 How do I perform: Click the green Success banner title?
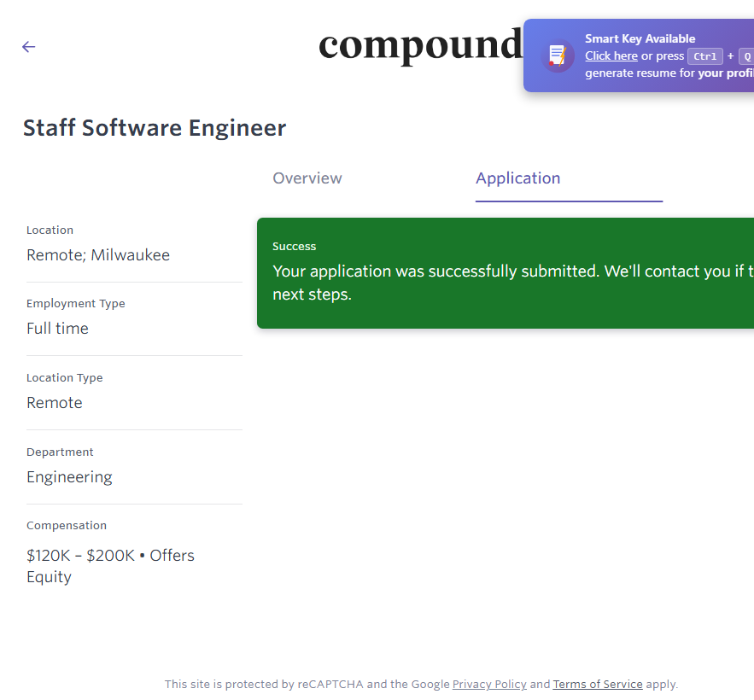pos(295,247)
